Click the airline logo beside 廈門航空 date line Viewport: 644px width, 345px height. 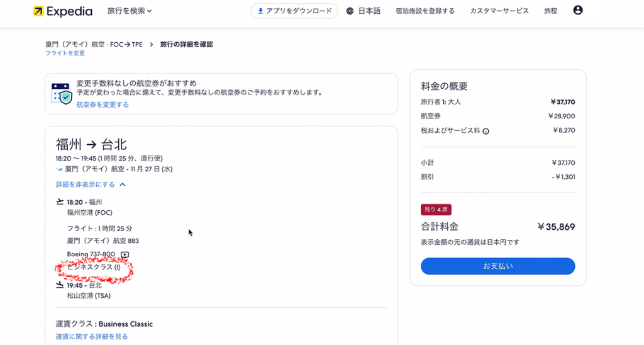click(59, 169)
